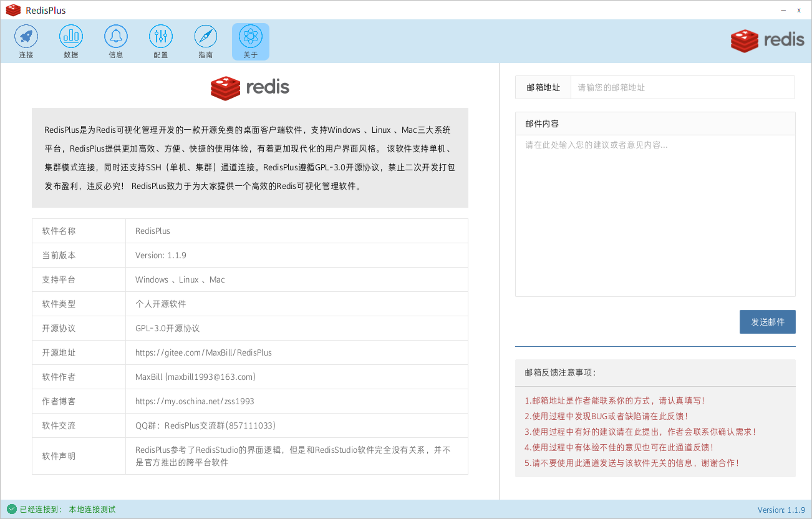The height and width of the screenshot is (519, 812).
Task: Click the 软件类型 row label
Action: [59, 304]
